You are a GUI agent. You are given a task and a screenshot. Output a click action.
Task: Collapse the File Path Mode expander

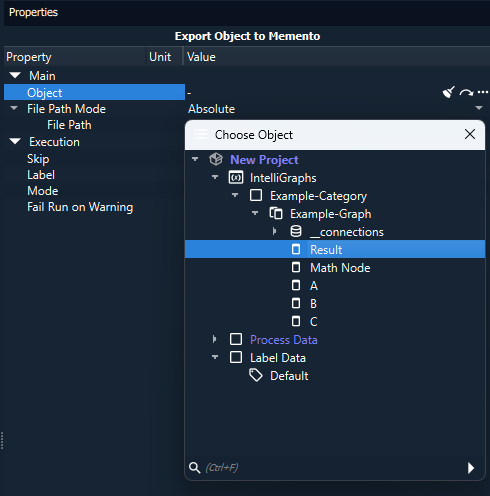point(14,108)
